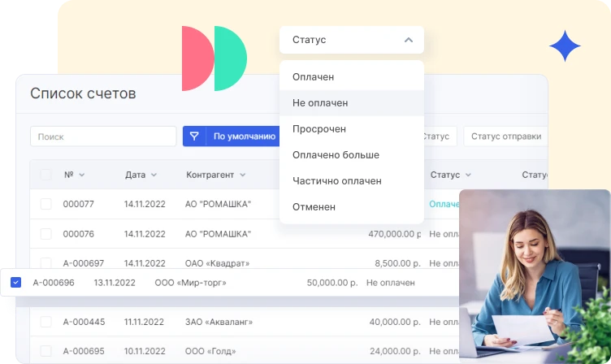Select Не оплачен from status list

tap(320, 103)
